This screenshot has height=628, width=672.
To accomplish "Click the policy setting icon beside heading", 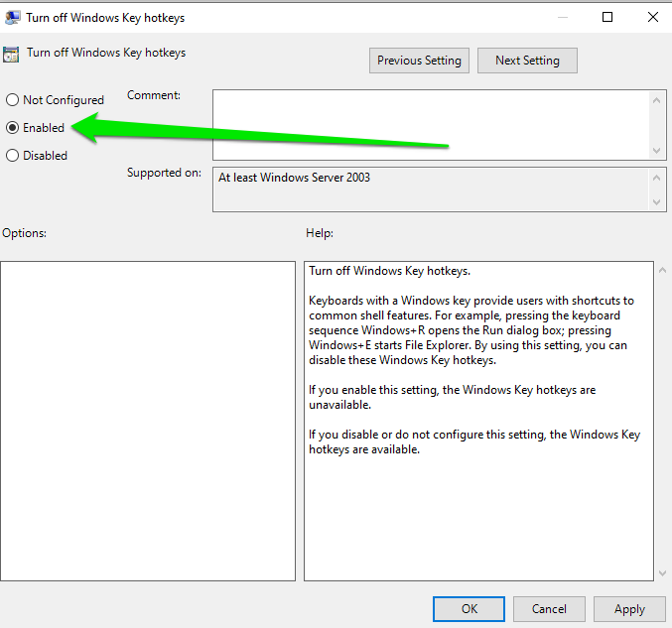I will [11, 55].
